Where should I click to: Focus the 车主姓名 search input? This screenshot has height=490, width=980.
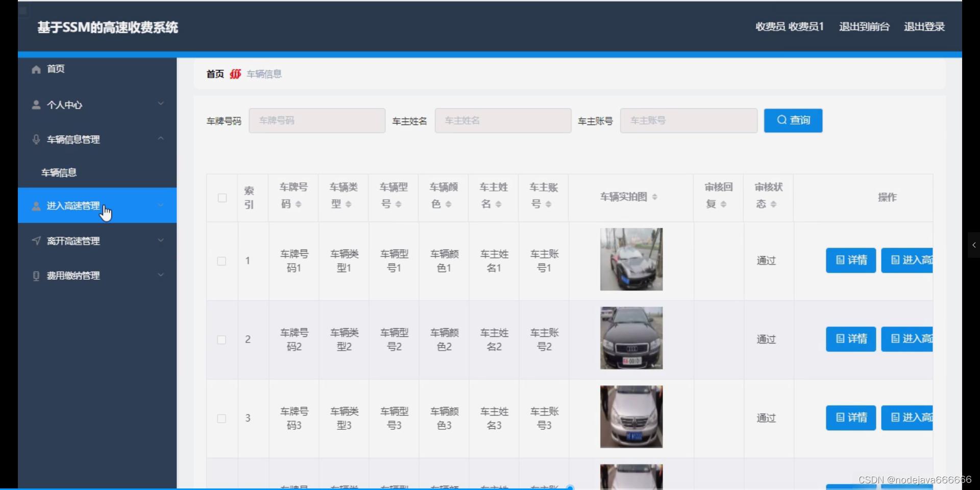click(x=503, y=120)
